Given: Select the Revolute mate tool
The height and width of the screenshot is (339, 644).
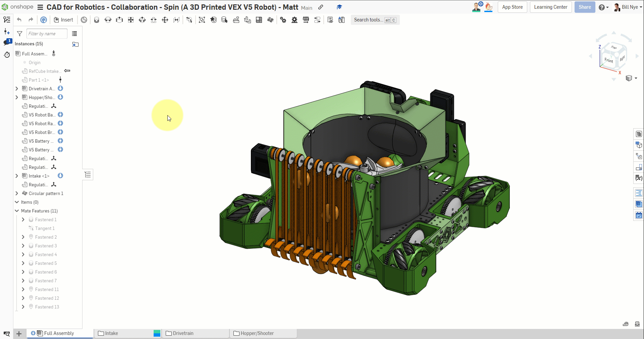Looking at the screenshot, I should click(108, 20).
